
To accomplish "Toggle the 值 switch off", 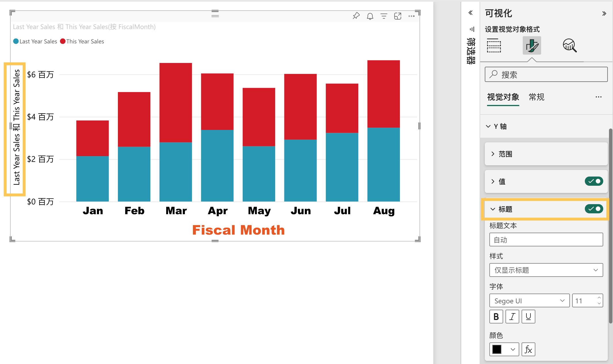I will point(594,181).
